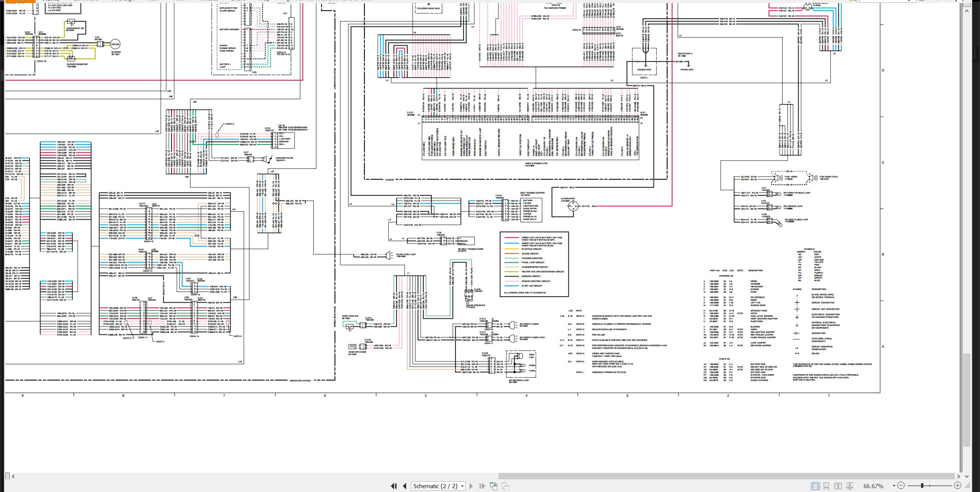Go to the next page
The image size is (980, 492).
tap(471, 486)
